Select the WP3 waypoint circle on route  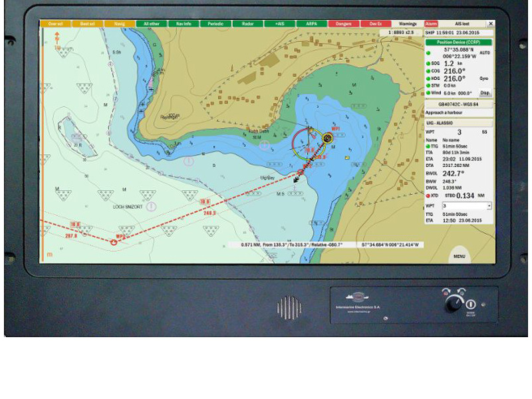114,241
